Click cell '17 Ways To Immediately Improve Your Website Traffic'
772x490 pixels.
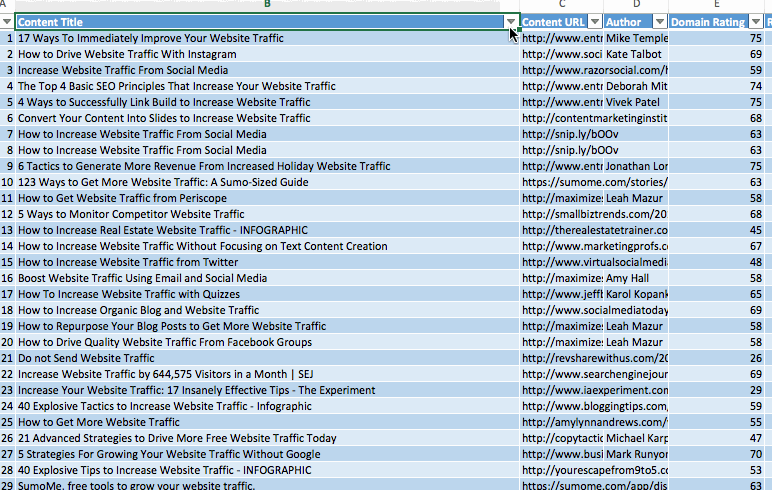click(x=267, y=38)
